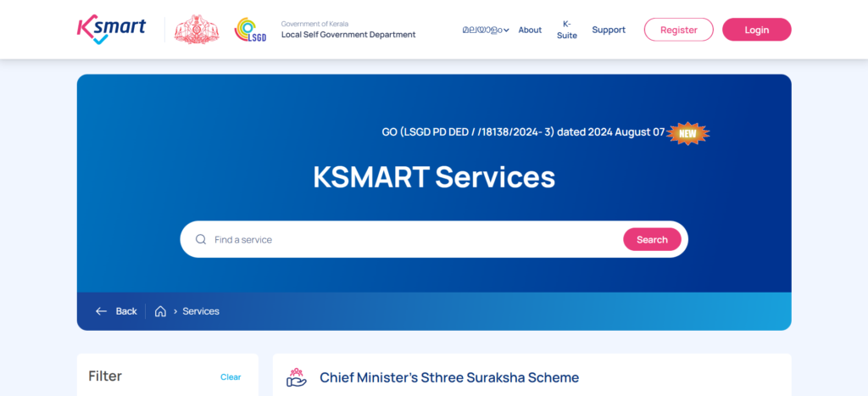Click the KSmart logo
The image size is (868, 396).
(111, 30)
